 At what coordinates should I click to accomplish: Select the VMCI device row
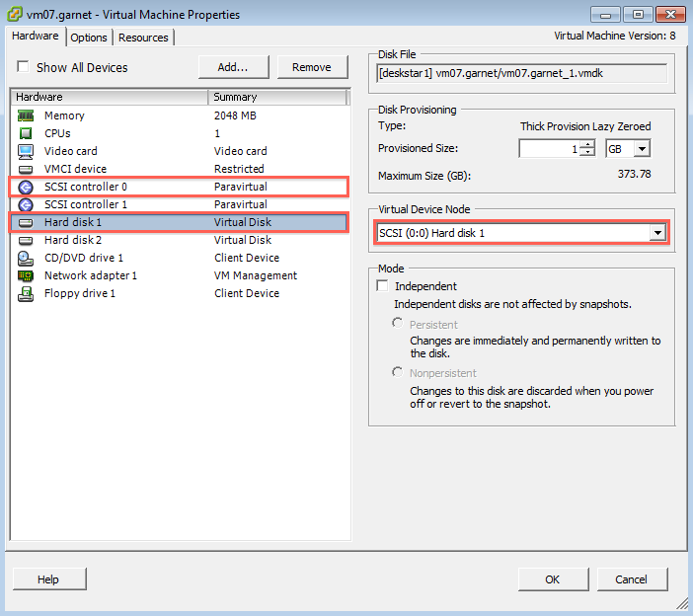click(x=180, y=169)
